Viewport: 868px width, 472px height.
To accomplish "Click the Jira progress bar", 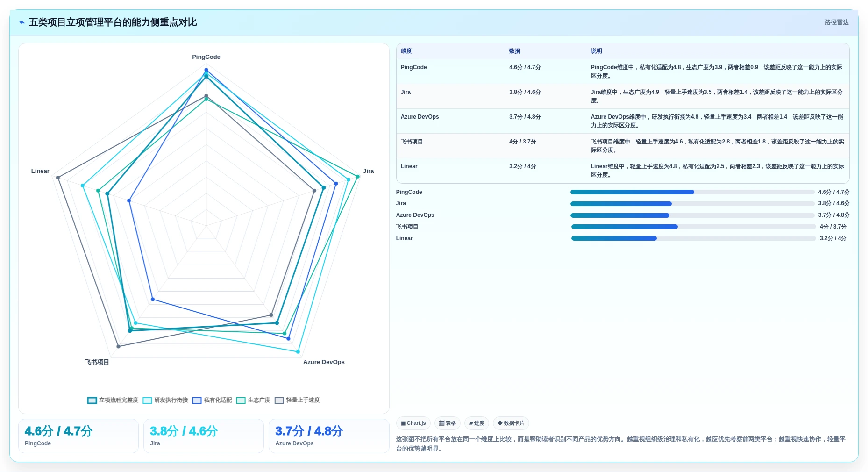I will (x=692, y=204).
